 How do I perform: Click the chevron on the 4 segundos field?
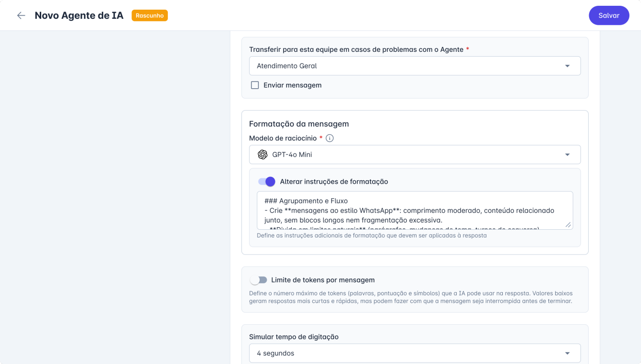tap(568, 353)
